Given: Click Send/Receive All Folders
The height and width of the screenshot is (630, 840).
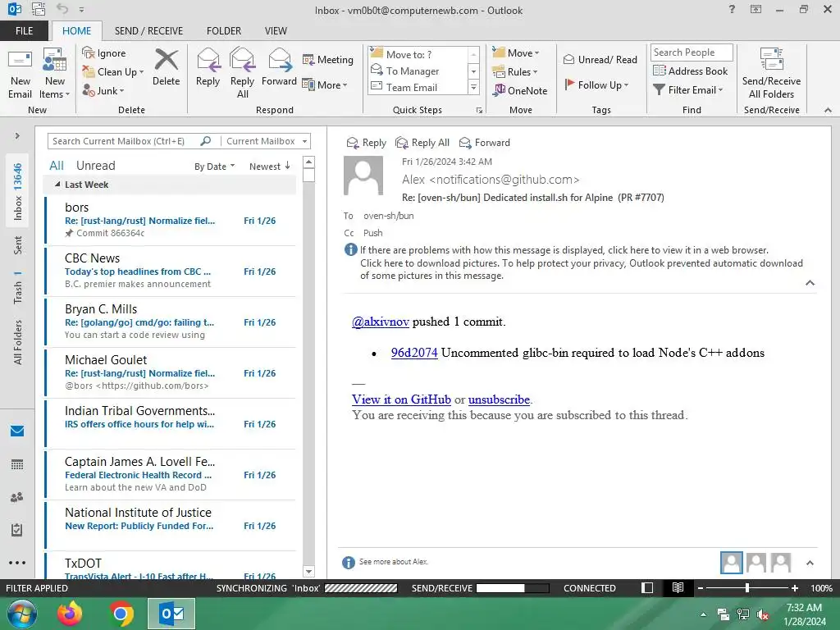Looking at the screenshot, I should [x=771, y=75].
